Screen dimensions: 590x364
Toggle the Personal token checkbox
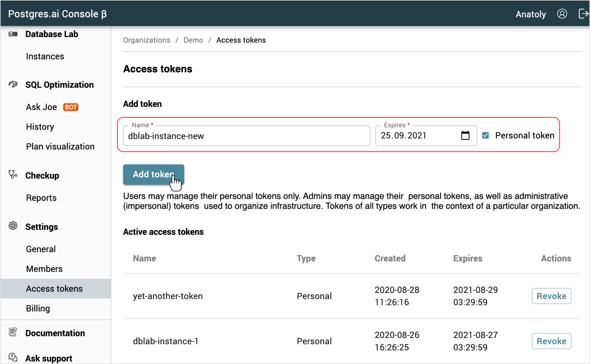click(x=485, y=135)
